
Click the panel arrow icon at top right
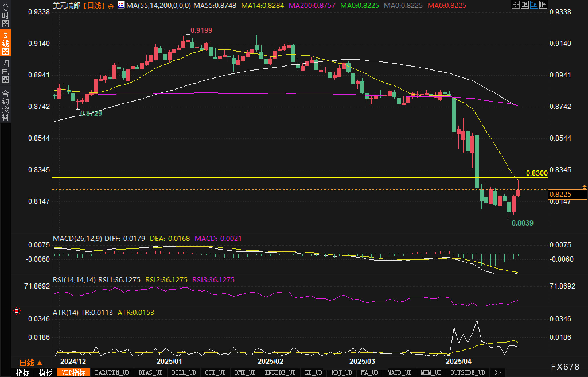tap(543, 5)
